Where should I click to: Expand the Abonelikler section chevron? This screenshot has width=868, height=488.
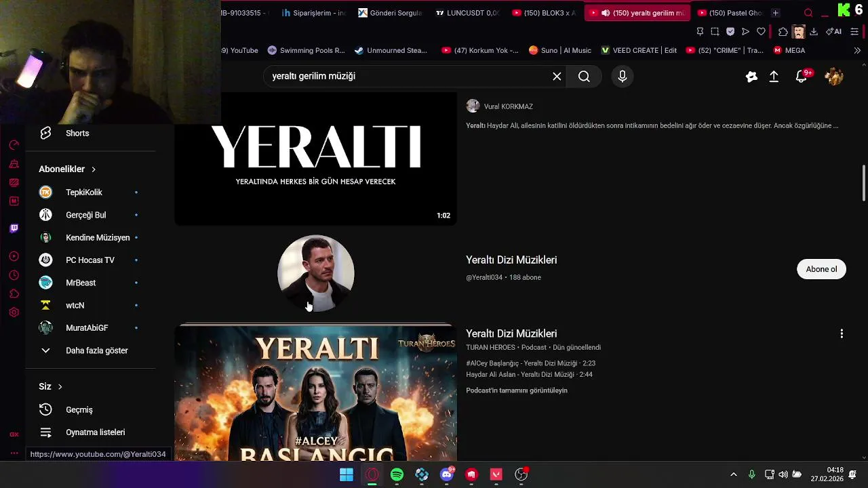point(94,169)
